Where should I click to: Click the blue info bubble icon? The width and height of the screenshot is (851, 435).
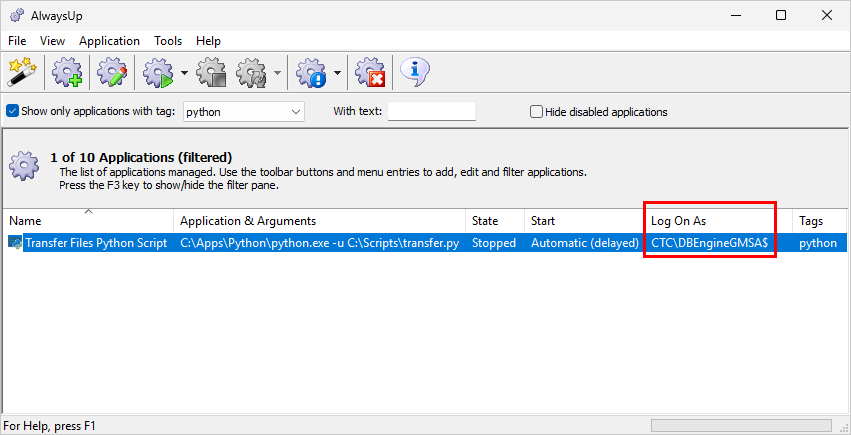(415, 72)
